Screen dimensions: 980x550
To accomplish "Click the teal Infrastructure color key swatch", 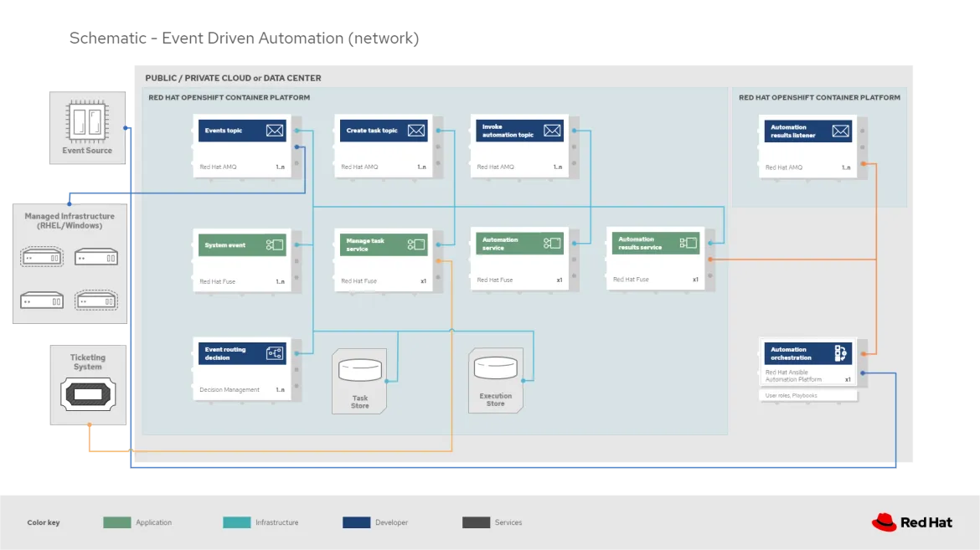I will coord(237,522).
